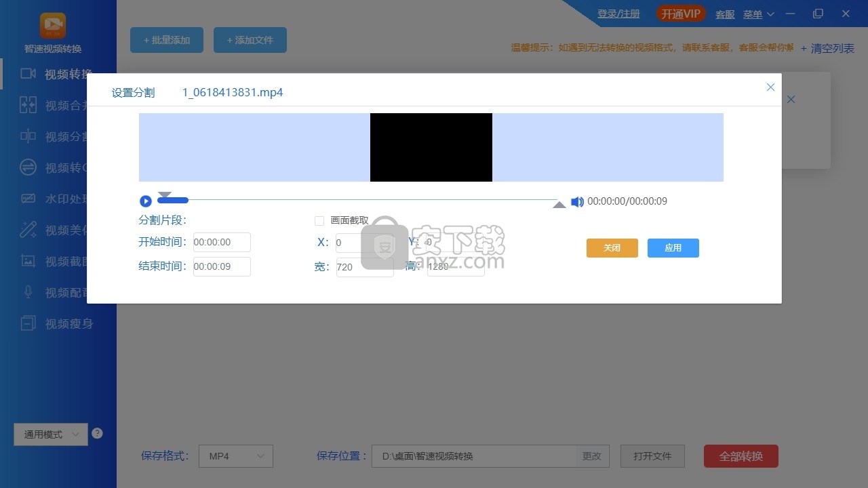Click the 宽 width input field

pyautogui.click(x=365, y=267)
